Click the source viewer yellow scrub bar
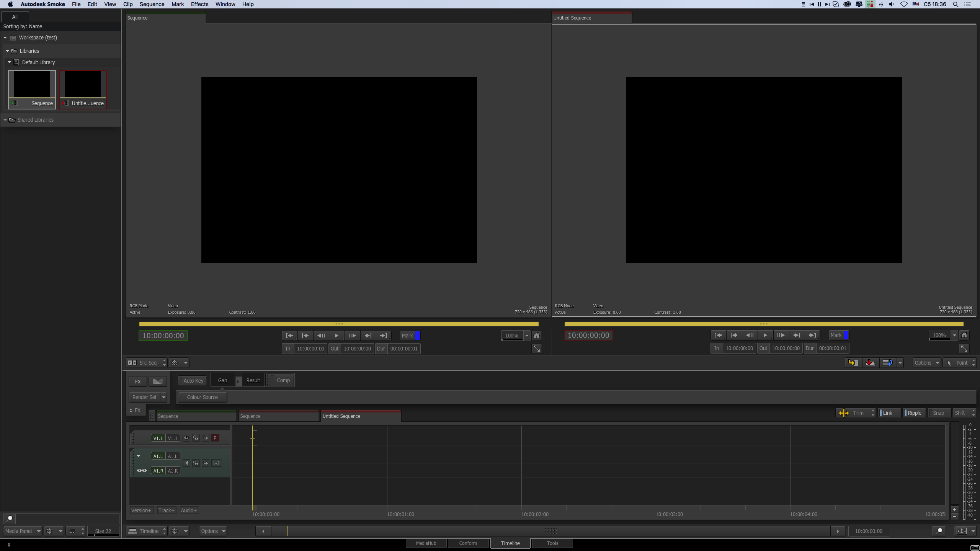980x551 pixels. [339, 324]
